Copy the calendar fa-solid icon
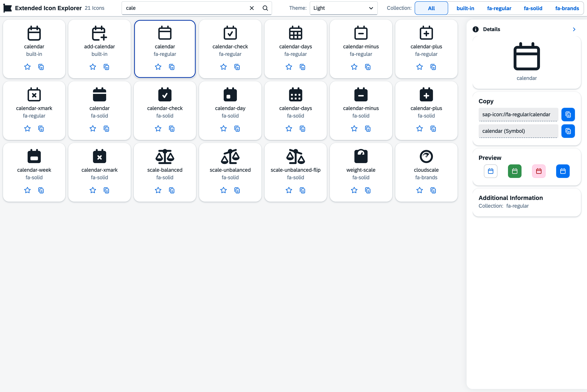The image size is (587, 392). point(106,129)
